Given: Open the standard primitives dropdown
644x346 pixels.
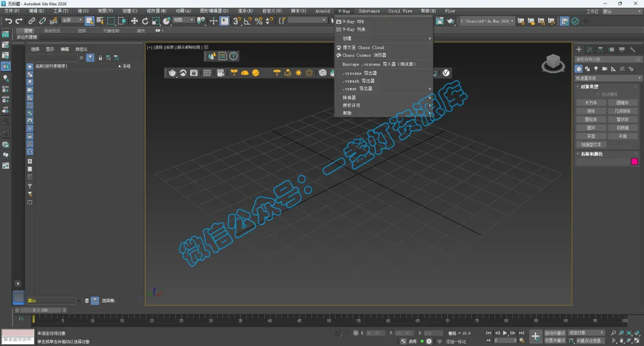Looking at the screenshot, I should [608, 78].
